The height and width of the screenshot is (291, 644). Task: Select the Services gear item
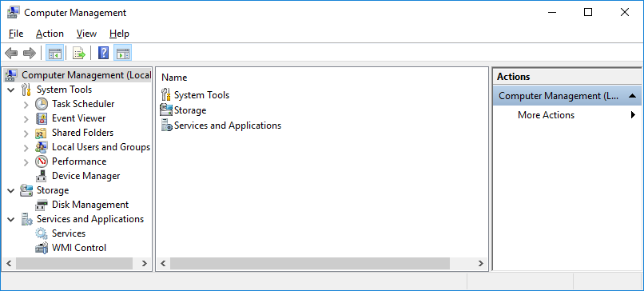coord(61,233)
